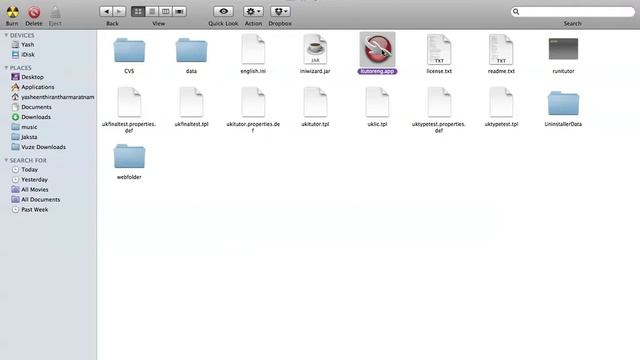Select the runitutor executable icon
Screen dimensions: 640x360
[x=563, y=49]
